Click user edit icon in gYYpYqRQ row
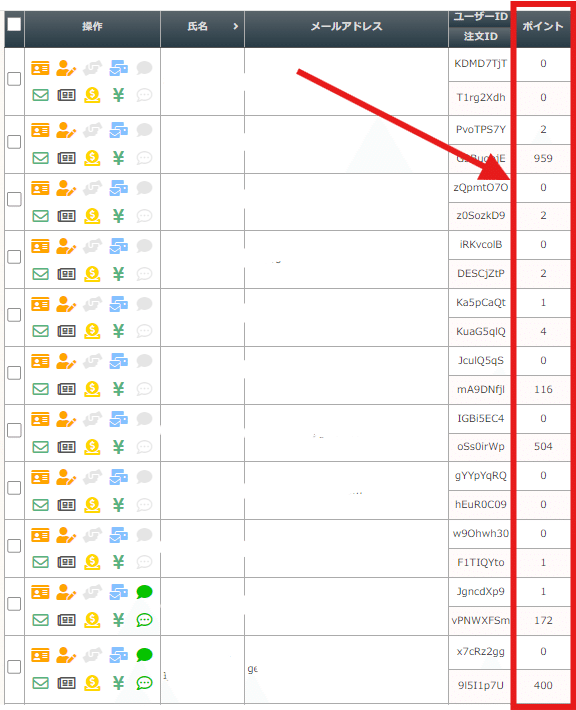This screenshot has width=576, height=710. click(x=66, y=477)
